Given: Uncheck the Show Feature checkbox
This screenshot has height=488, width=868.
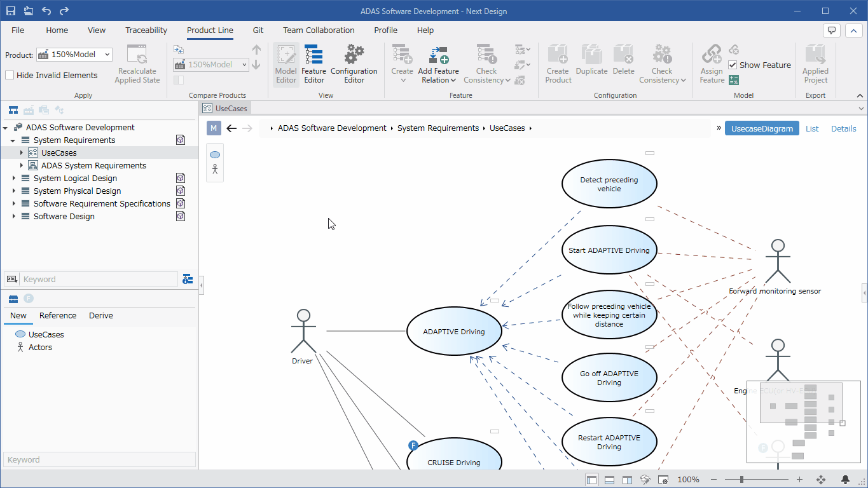Looking at the screenshot, I should (733, 65).
